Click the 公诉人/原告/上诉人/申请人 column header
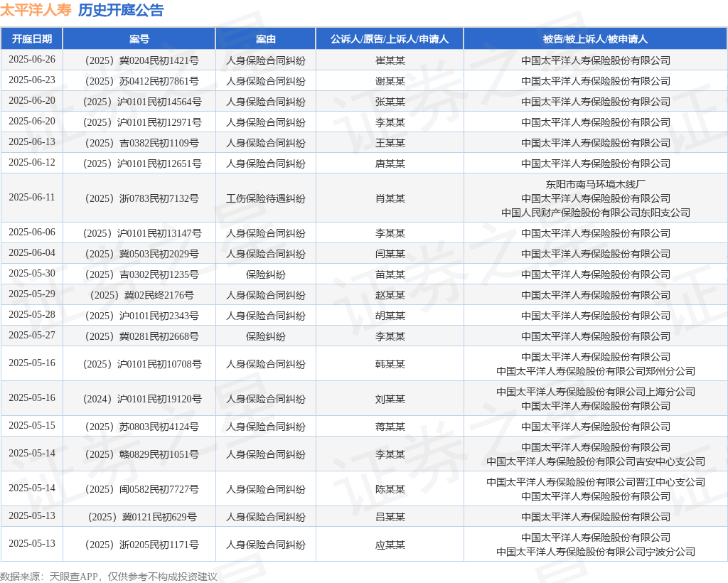 coord(390,39)
